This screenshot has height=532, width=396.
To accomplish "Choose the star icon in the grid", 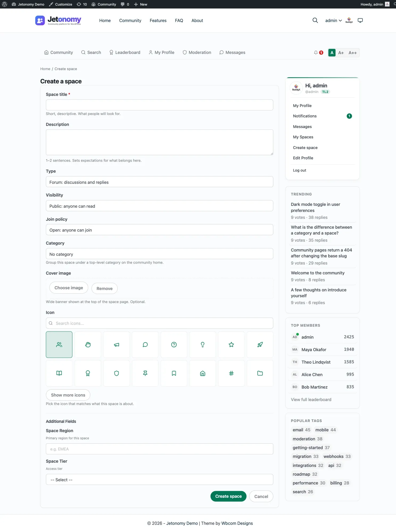I will [231, 344].
